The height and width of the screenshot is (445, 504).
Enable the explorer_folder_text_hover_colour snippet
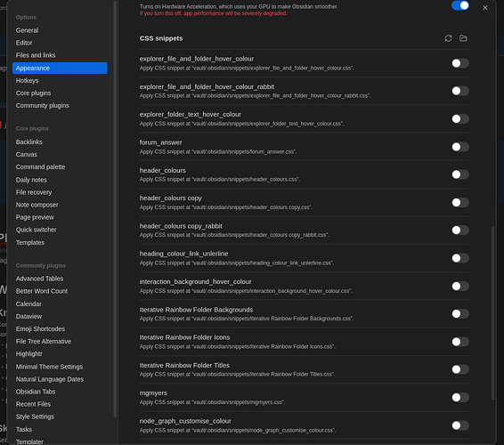(460, 119)
